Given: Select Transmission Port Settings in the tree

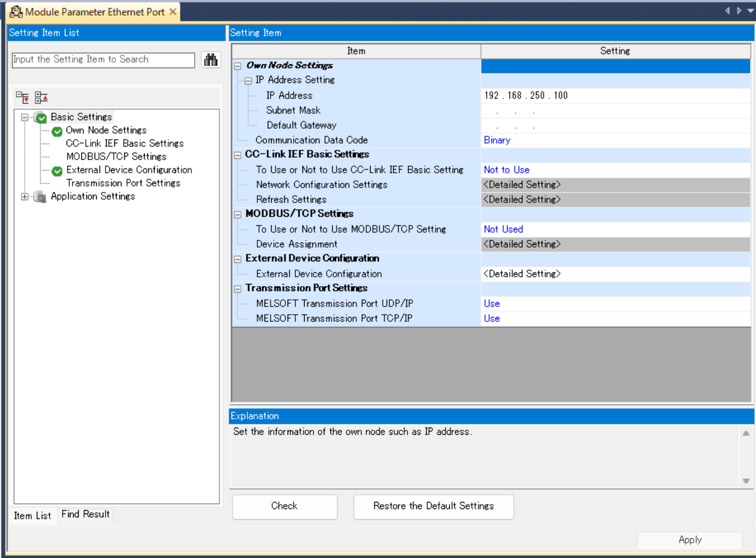Looking at the screenshot, I should (x=123, y=183).
